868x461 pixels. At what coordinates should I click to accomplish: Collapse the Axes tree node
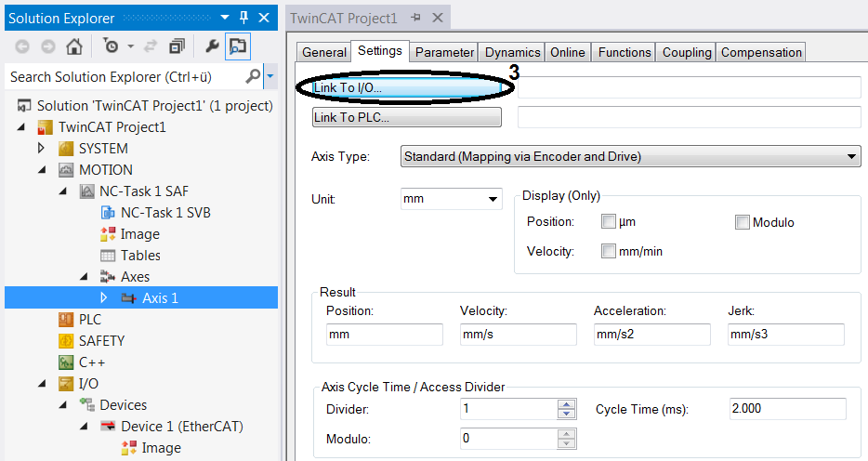click(x=85, y=277)
